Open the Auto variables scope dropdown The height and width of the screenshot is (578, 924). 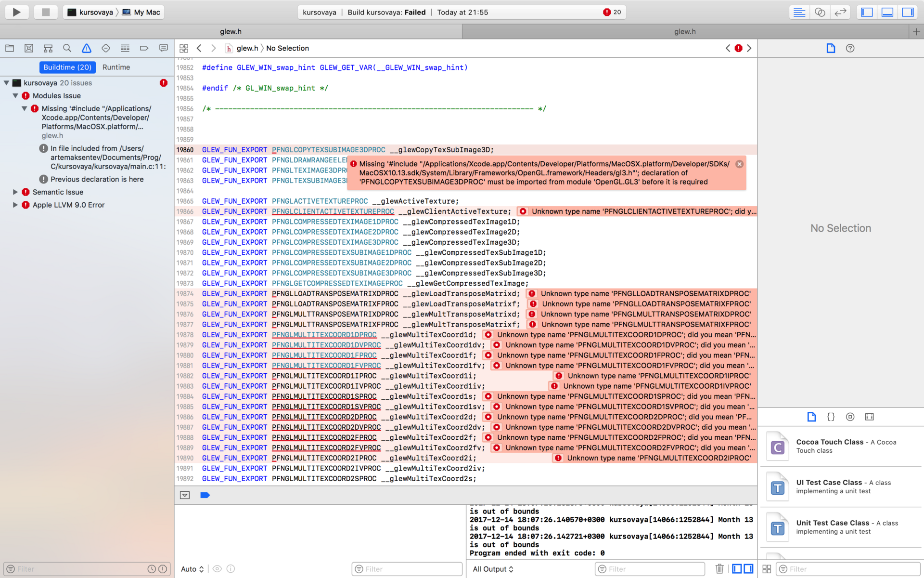(x=192, y=569)
